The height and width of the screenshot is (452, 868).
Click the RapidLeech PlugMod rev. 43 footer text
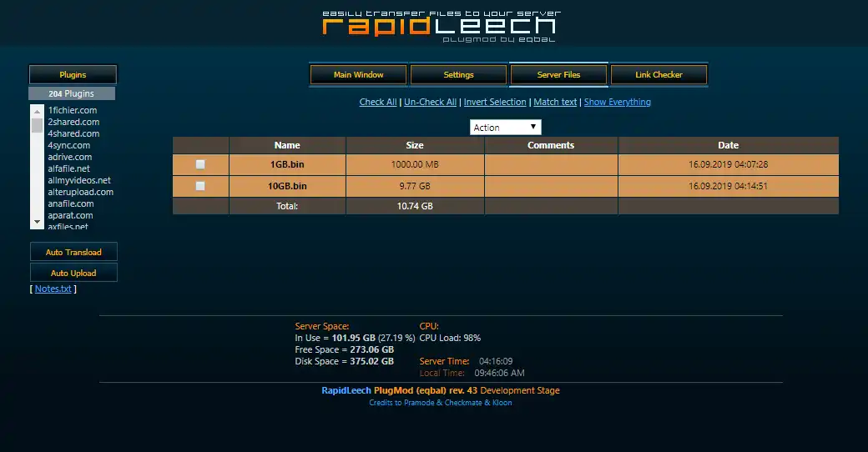click(x=441, y=390)
